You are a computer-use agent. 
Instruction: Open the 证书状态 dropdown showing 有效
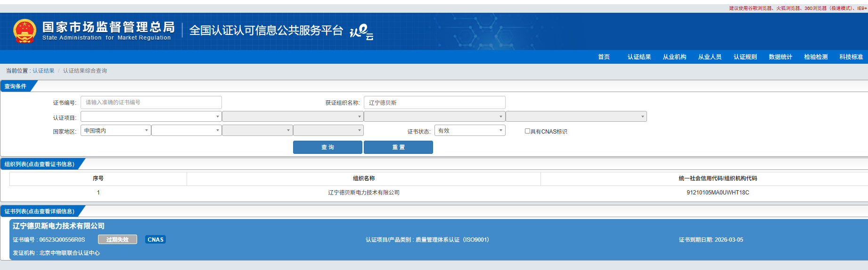(x=470, y=130)
